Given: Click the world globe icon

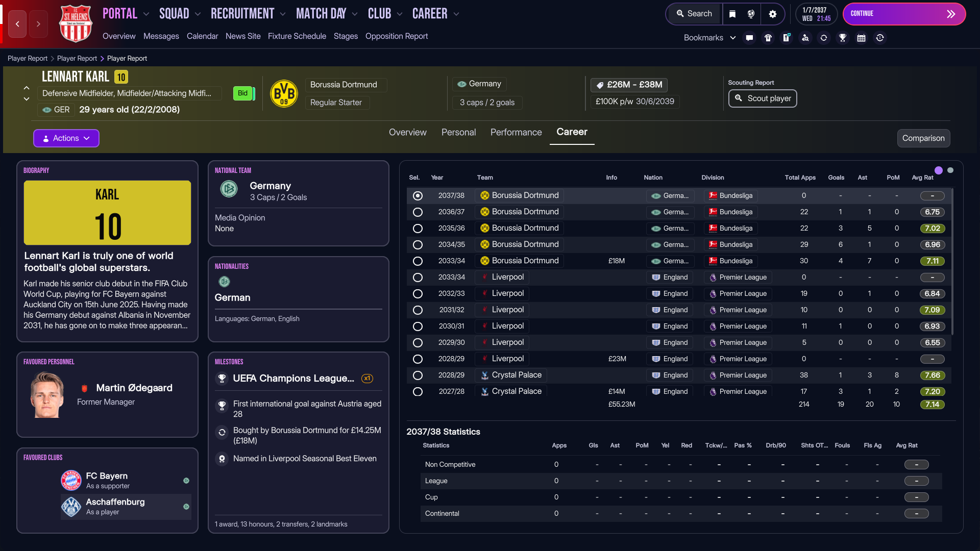Looking at the screenshot, I should (751, 14).
